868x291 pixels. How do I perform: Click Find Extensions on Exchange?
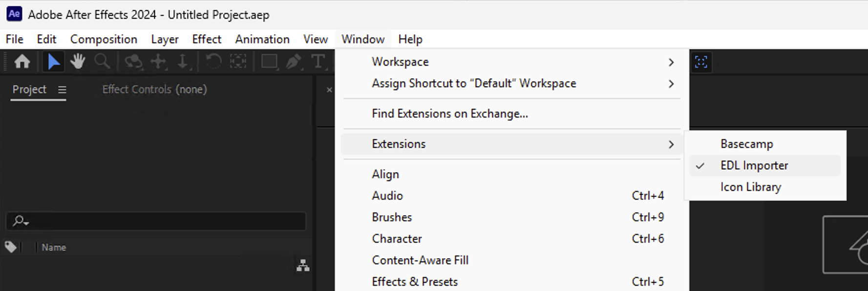click(449, 114)
